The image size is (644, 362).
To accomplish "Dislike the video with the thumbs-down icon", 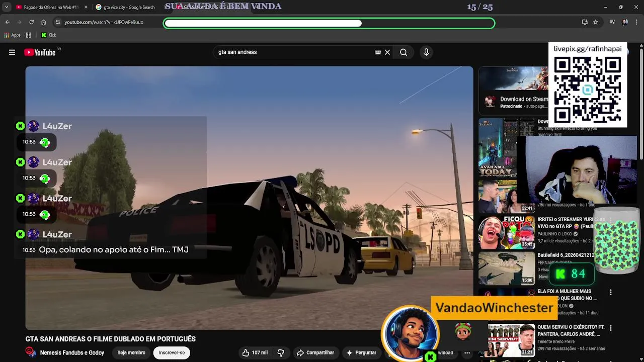I will pos(281,353).
